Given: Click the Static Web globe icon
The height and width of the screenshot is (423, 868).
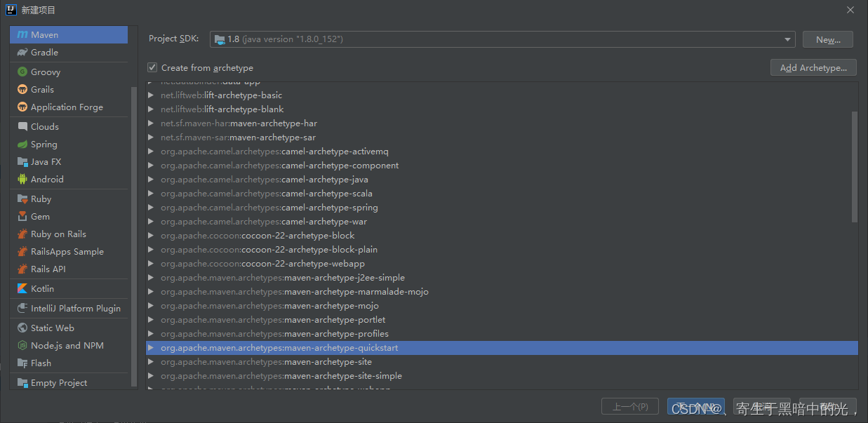Looking at the screenshot, I should (22, 328).
